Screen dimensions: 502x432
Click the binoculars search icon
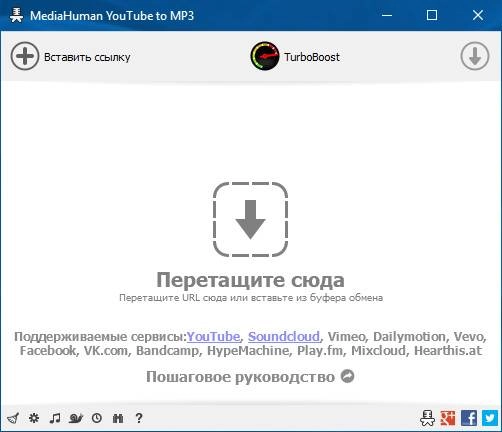pos(118,418)
